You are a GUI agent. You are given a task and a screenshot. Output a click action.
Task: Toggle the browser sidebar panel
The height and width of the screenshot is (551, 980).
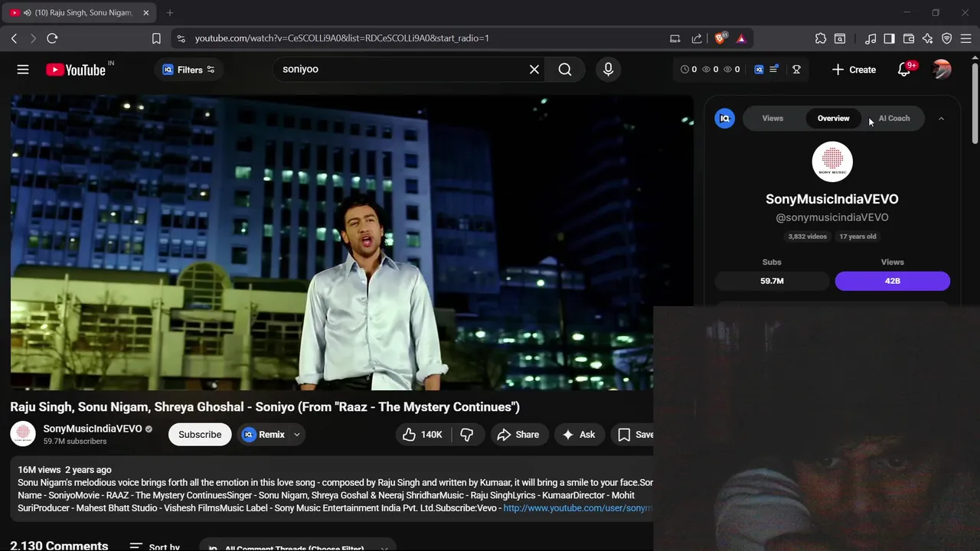pos(889,38)
